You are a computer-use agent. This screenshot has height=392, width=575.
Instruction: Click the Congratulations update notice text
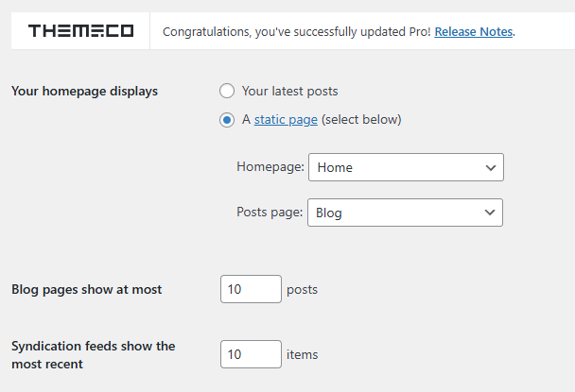[297, 32]
